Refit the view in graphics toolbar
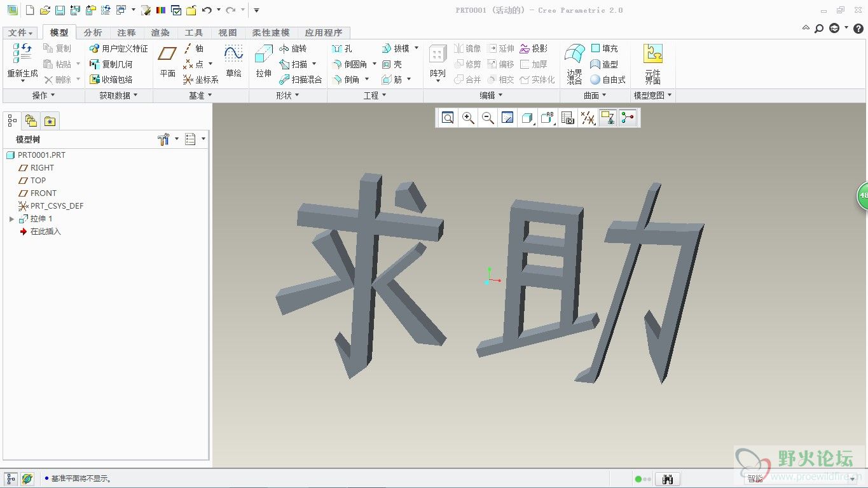868x488 pixels. 448,118
